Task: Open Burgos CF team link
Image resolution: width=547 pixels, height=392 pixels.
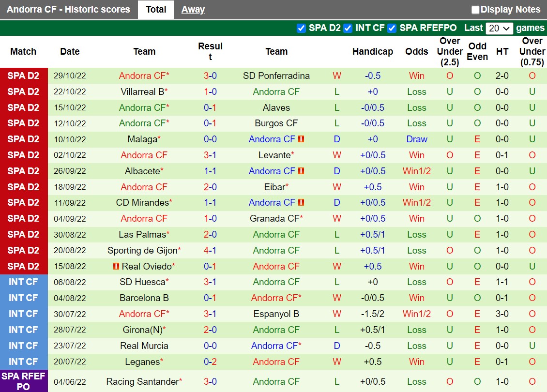Action: click(276, 123)
